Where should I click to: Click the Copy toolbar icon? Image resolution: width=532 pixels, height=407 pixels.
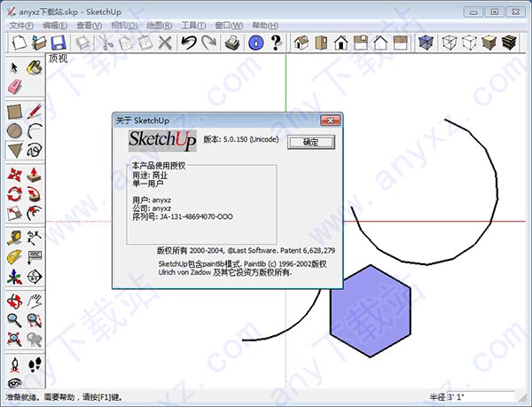tap(126, 43)
